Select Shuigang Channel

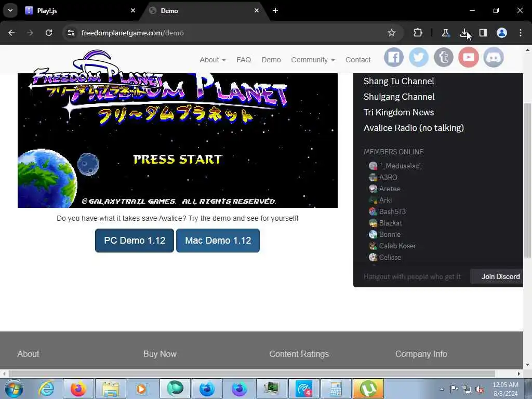[x=399, y=97]
